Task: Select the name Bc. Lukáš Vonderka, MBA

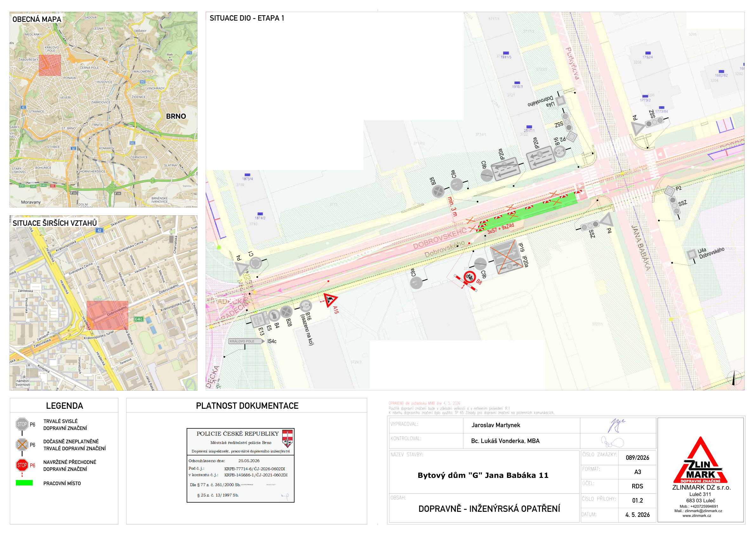Action: tap(505, 441)
